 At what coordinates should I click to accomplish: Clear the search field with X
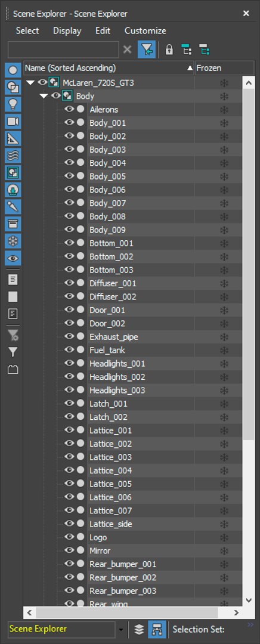[128, 49]
